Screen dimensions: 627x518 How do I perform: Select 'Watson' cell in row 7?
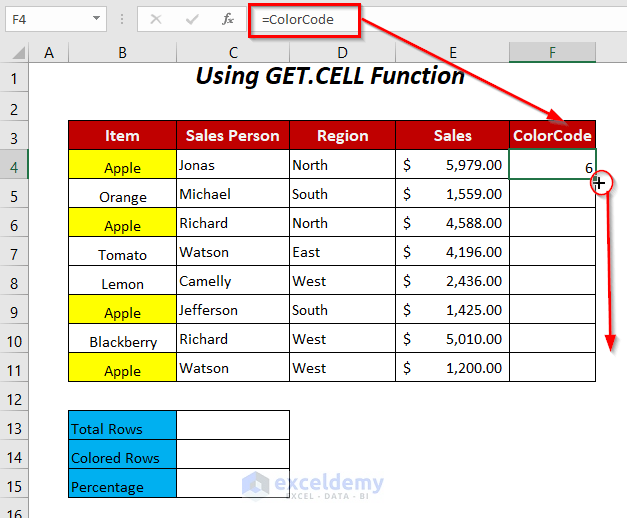point(233,251)
